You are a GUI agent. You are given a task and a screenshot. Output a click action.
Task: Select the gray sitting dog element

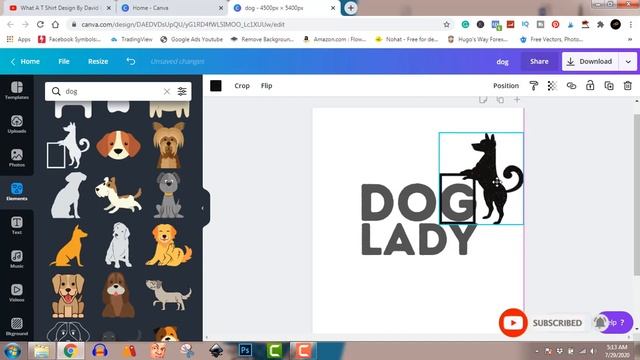click(169, 195)
